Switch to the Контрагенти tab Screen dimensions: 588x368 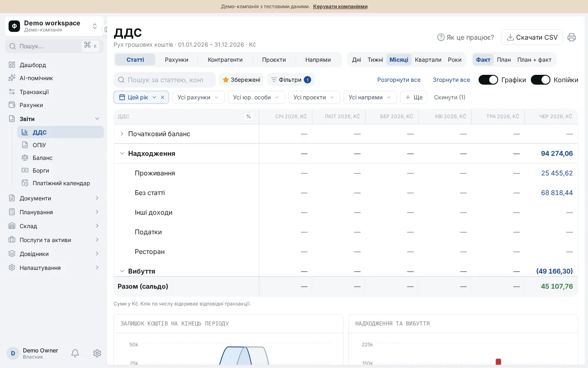pos(225,60)
